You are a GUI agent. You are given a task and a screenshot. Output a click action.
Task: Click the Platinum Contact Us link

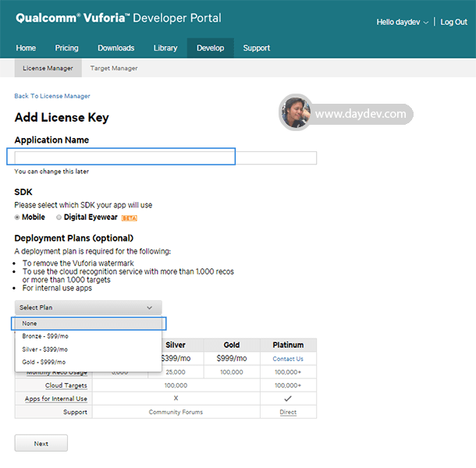(288, 359)
